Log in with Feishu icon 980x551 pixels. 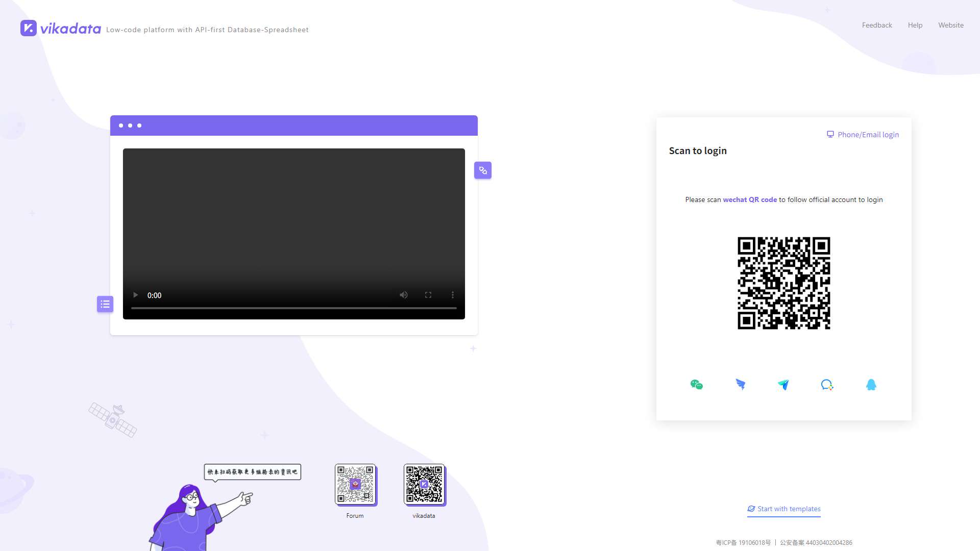click(783, 385)
